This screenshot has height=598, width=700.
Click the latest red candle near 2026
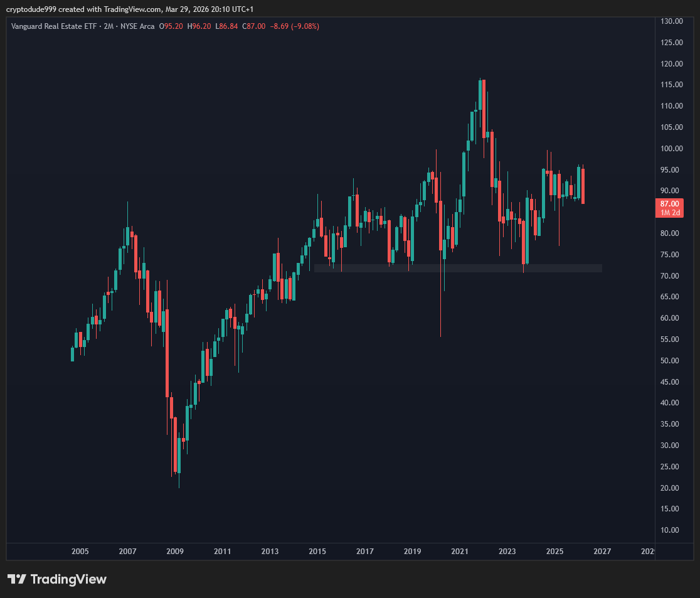[x=583, y=186]
